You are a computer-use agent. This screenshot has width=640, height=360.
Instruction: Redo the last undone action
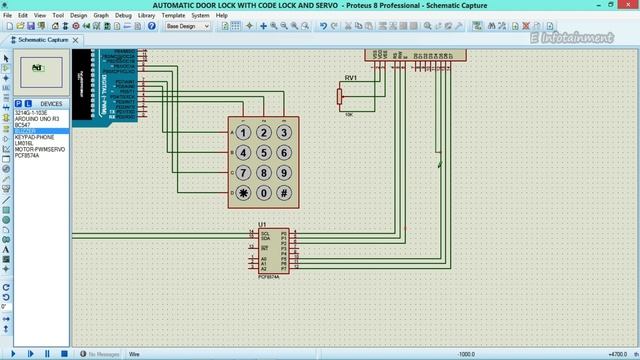tap(334, 26)
